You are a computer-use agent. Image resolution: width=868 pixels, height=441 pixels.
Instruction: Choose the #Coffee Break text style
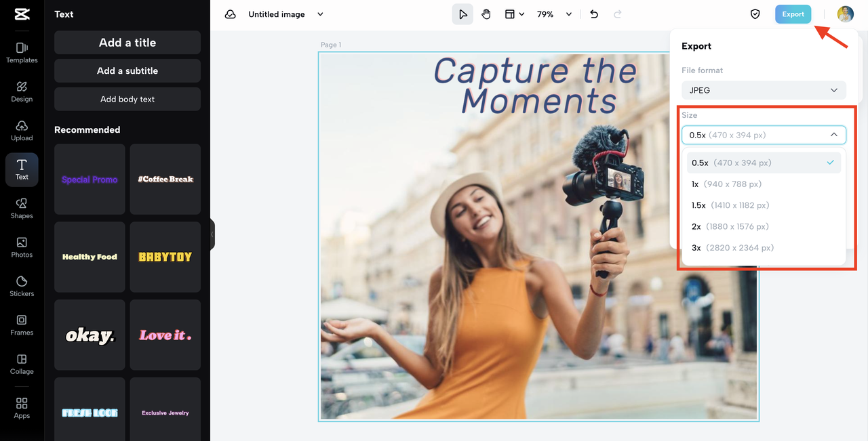165,180
